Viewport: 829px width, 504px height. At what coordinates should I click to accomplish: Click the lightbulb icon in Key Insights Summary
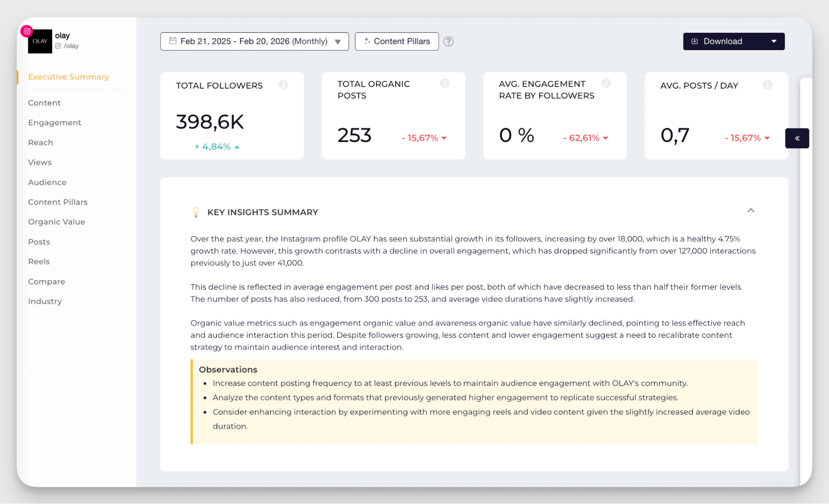tap(196, 212)
